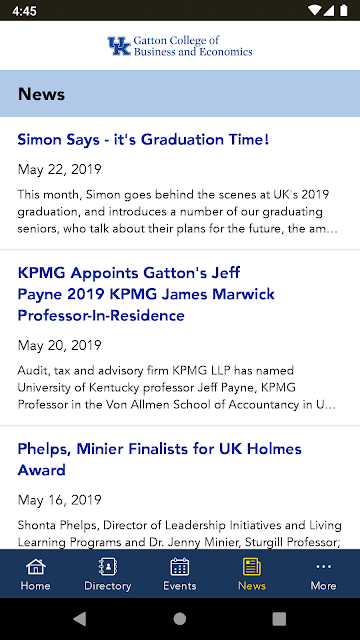Open Phelps, Minier Finalists headline
This screenshot has width=360, height=640.
click(160, 459)
